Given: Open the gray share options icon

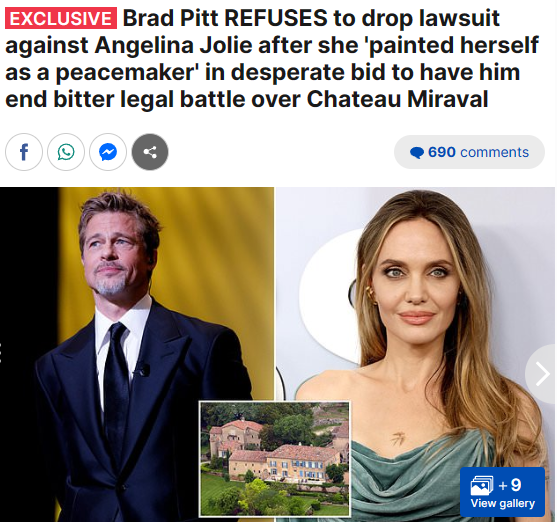Looking at the screenshot, I should pos(150,152).
